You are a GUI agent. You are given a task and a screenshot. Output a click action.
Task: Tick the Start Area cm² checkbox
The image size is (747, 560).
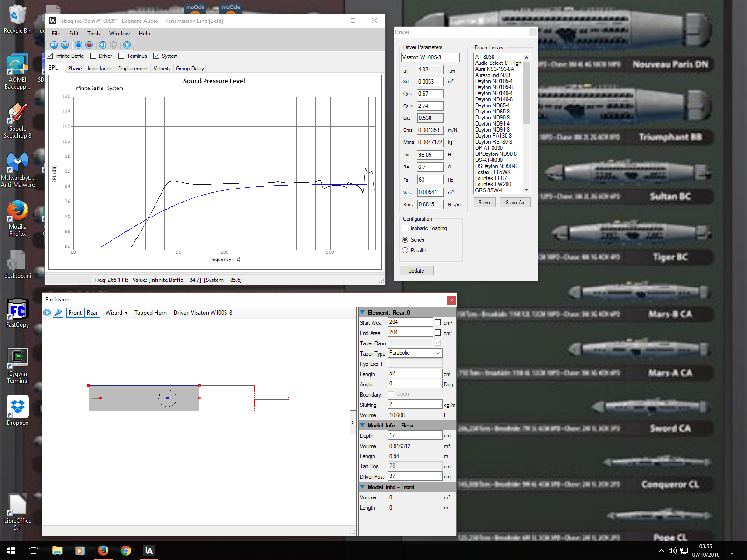438,322
